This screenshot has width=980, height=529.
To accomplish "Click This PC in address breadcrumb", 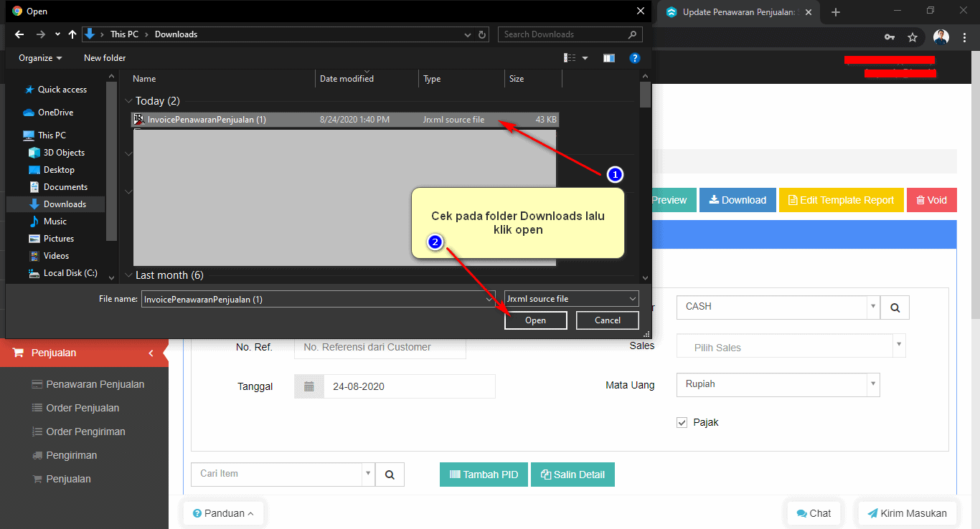I will (124, 34).
